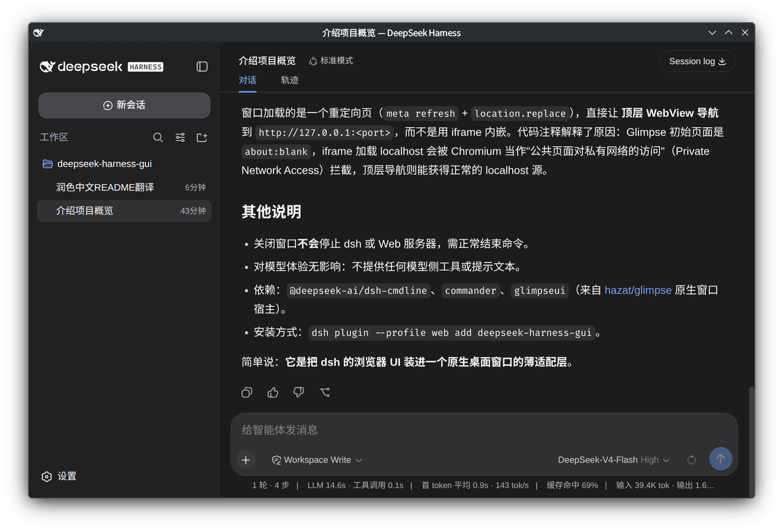Switch to the 轨迹 tab

pos(289,80)
